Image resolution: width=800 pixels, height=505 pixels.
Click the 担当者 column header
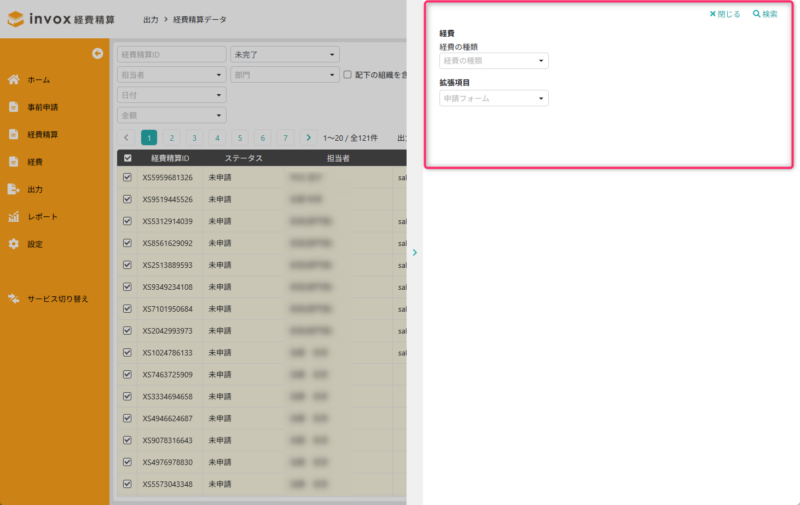338,158
